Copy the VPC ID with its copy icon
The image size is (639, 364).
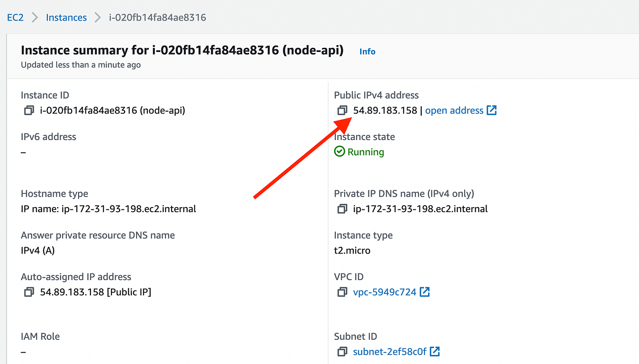(x=342, y=292)
